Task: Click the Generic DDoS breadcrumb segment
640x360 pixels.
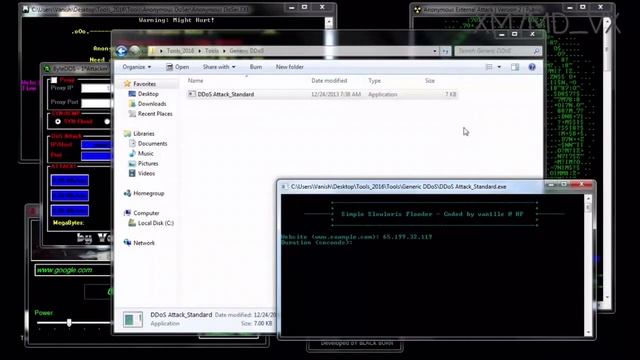Action: tap(247, 51)
